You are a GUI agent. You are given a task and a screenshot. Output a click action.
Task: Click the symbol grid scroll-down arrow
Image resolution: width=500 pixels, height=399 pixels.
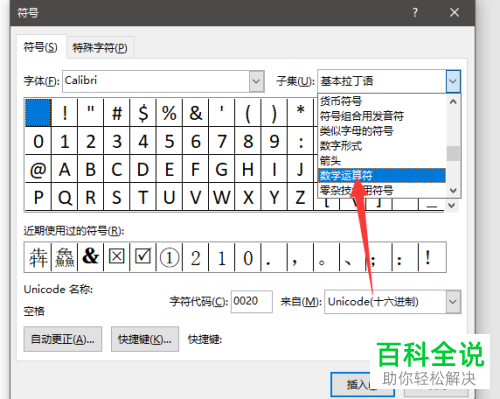point(451,205)
